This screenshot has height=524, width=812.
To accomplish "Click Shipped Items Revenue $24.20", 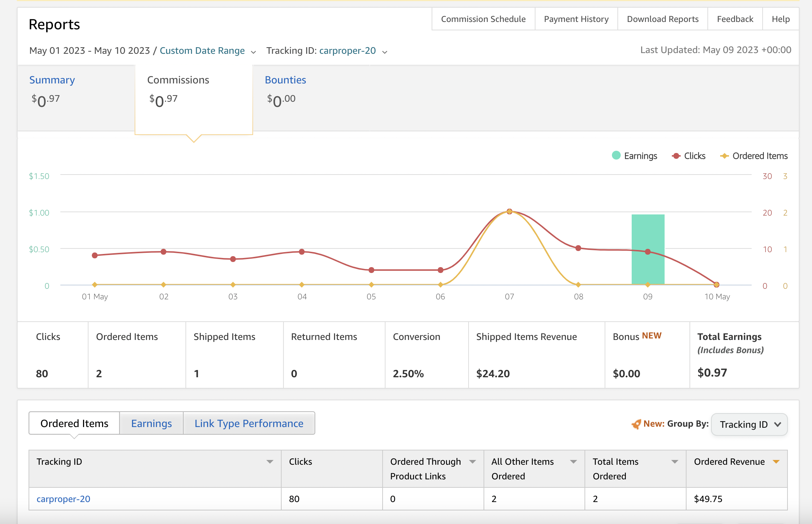I will [x=493, y=374].
